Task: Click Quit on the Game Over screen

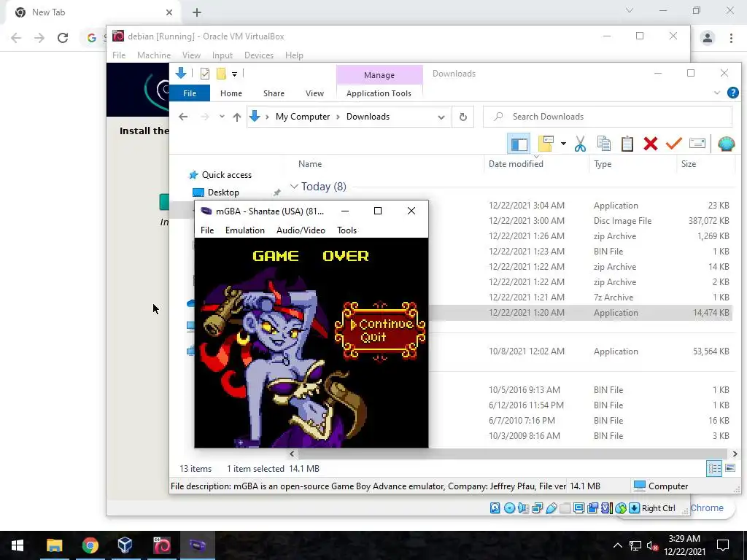Action: click(x=373, y=338)
